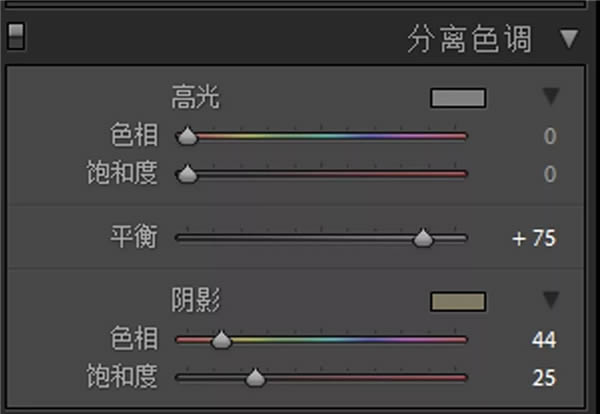
Task: Click the shadows 色相 slider handle
Action: tap(222, 341)
